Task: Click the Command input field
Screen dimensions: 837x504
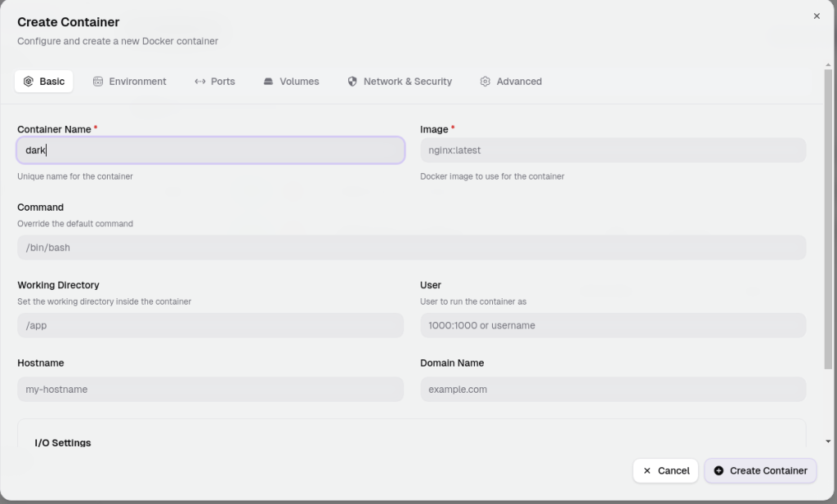Action: tap(412, 248)
